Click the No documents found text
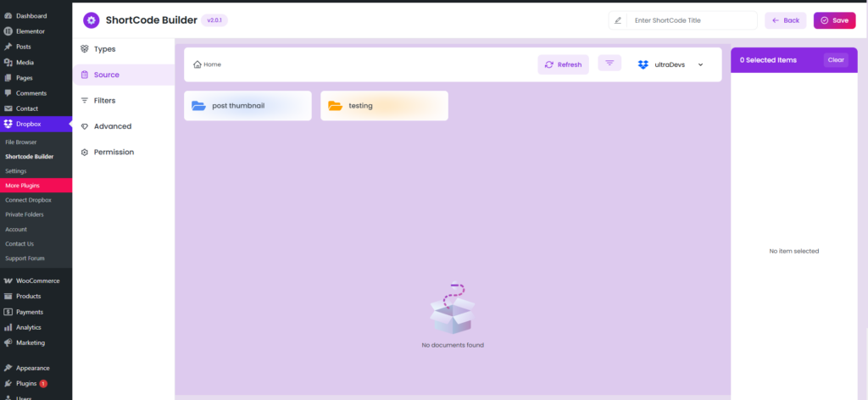Viewport: 868px width, 400px height. (x=453, y=345)
